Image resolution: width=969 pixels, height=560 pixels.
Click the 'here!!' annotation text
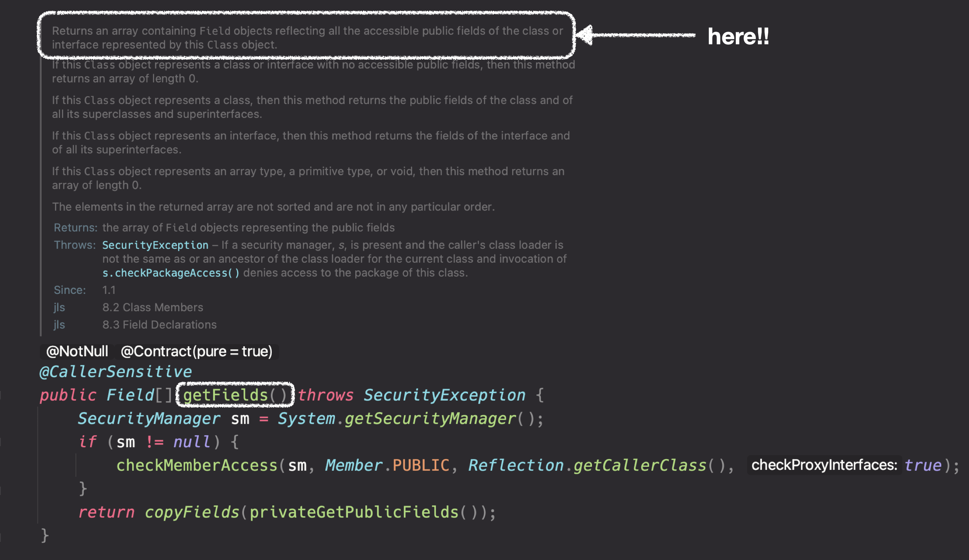pos(738,36)
